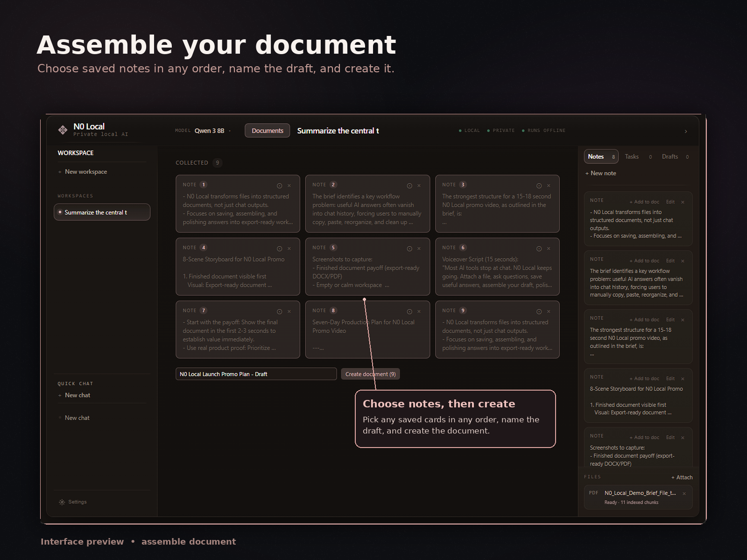Open the Documents view button

[268, 131]
